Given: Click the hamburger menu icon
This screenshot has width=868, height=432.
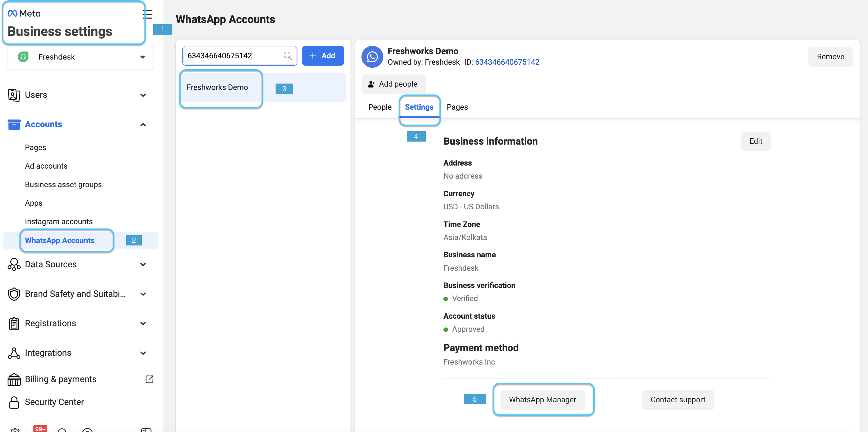Looking at the screenshot, I should point(147,14).
